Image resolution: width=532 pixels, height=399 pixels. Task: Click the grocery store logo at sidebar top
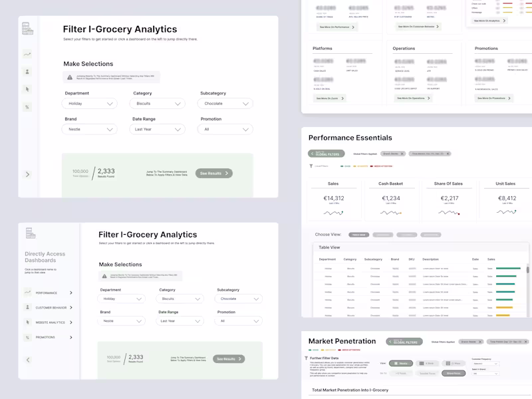tap(27, 29)
